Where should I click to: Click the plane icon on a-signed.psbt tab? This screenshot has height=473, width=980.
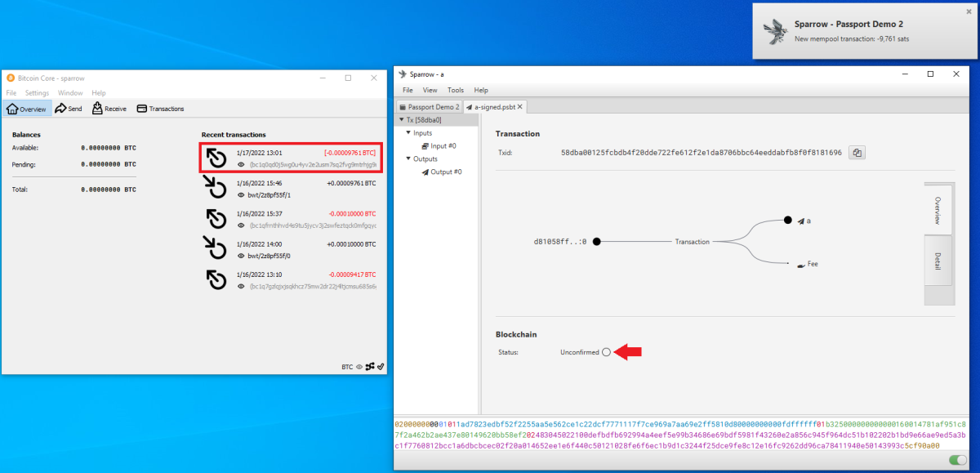coord(469,107)
